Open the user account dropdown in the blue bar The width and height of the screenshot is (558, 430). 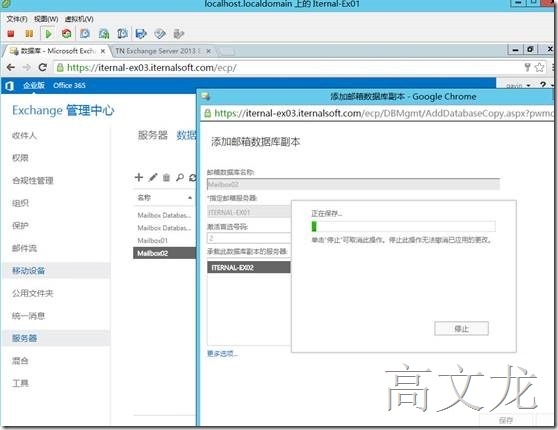point(518,86)
